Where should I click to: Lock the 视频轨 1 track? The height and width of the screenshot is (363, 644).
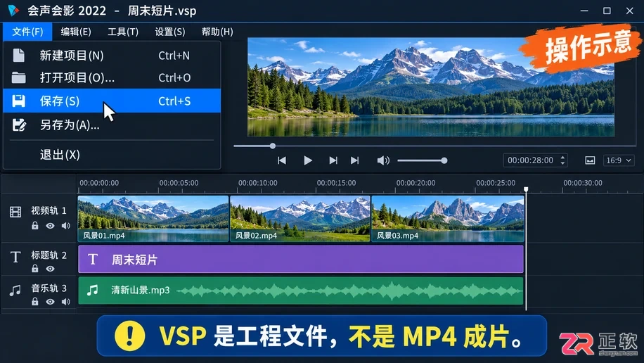35,225
